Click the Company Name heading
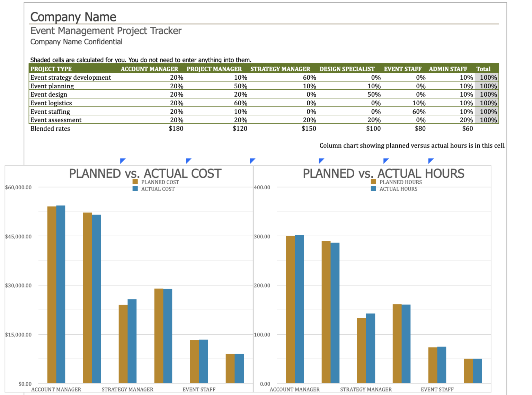532x395 pixels. point(73,16)
